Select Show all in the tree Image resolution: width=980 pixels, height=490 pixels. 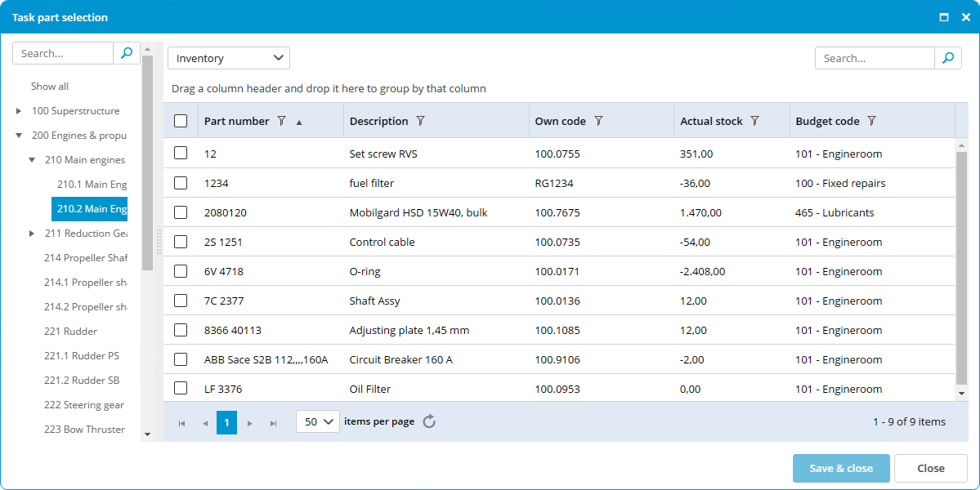click(50, 86)
